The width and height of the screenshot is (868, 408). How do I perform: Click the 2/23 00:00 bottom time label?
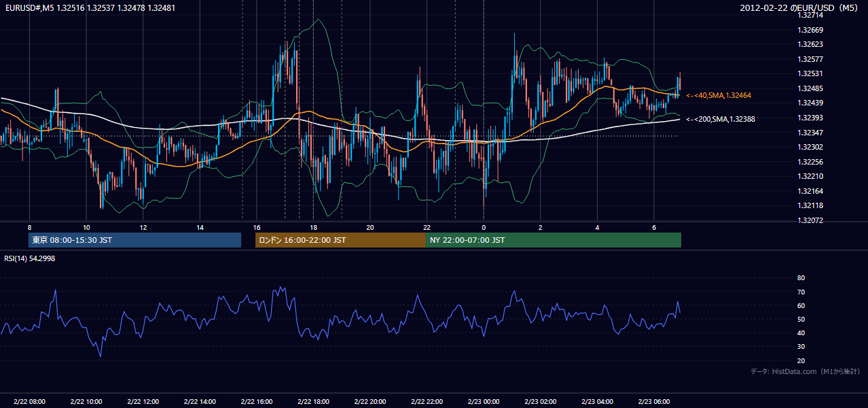(484, 401)
